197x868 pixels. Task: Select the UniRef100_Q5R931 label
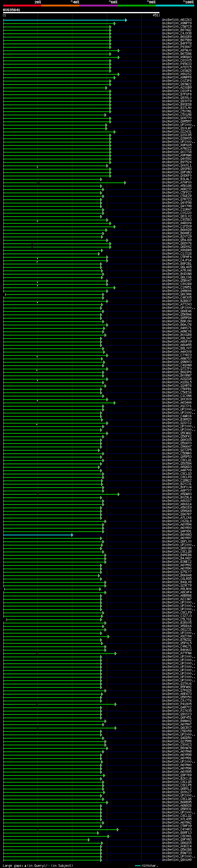[177, 809]
